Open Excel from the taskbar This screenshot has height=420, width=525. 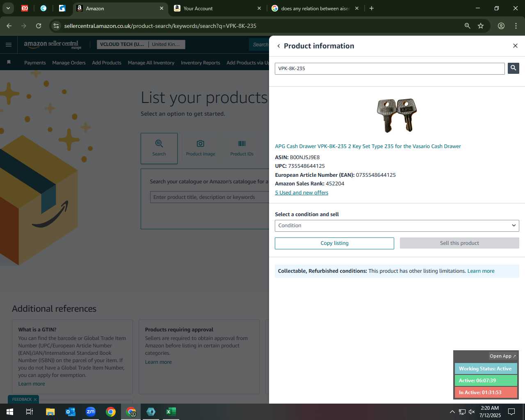click(x=171, y=412)
